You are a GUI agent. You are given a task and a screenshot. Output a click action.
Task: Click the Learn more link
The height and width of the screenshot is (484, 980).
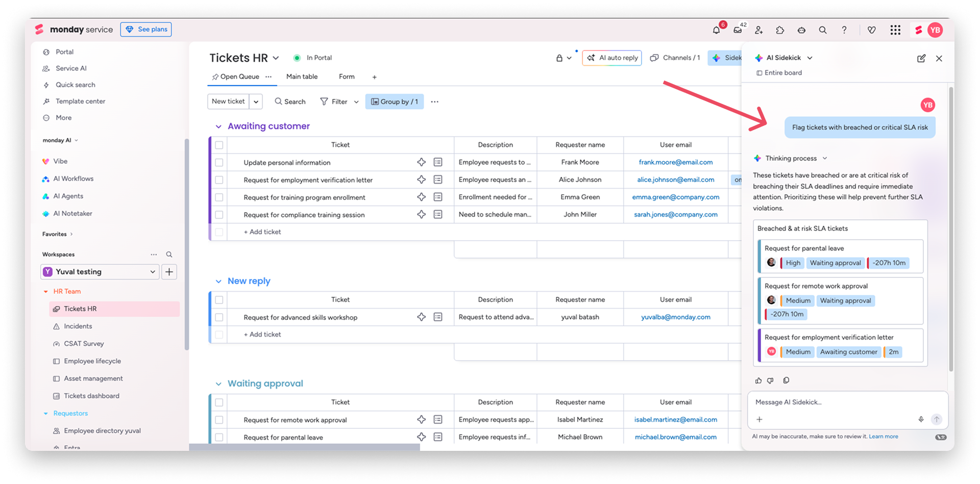884,437
